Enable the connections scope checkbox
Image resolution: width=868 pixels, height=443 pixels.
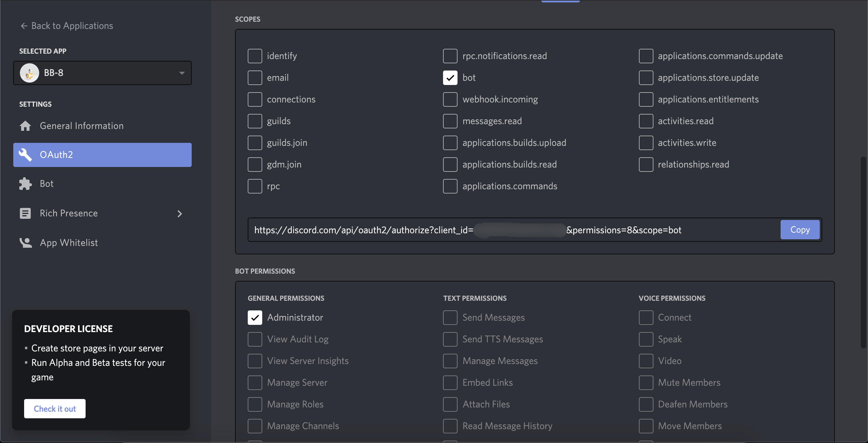(255, 99)
